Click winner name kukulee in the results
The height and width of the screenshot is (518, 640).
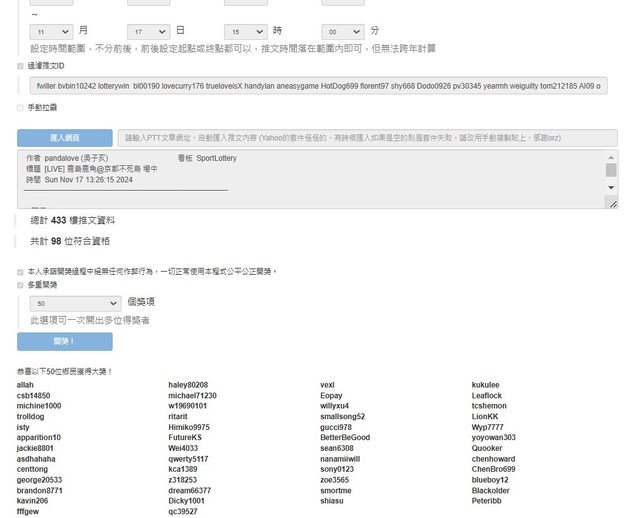(x=485, y=385)
